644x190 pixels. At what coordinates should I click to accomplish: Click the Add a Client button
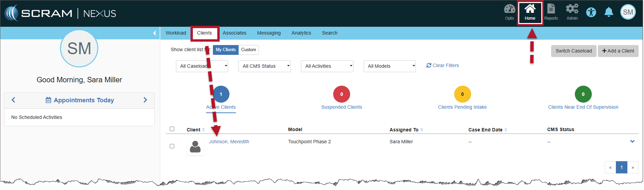[x=618, y=51]
